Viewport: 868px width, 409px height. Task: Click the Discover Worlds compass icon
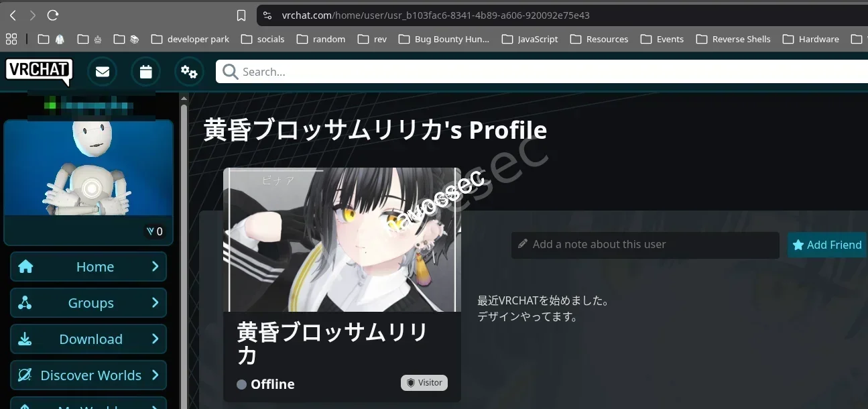pyautogui.click(x=25, y=375)
